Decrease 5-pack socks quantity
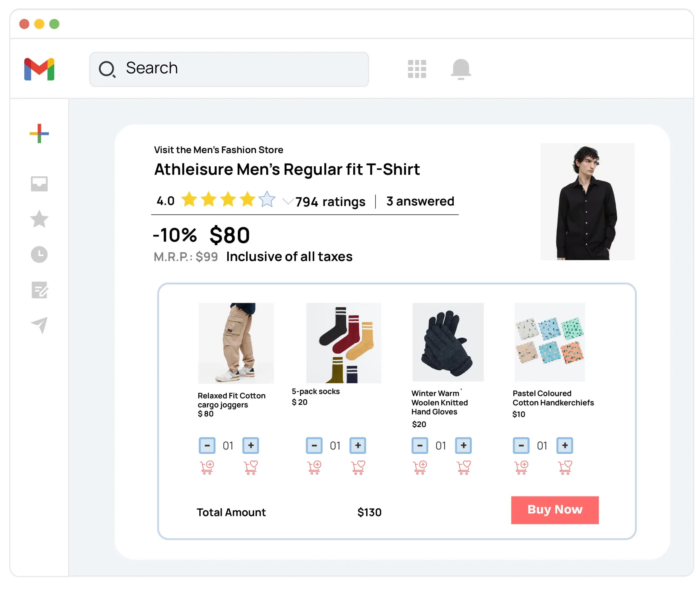This screenshot has height=592, width=700. click(x=314, y=445)
